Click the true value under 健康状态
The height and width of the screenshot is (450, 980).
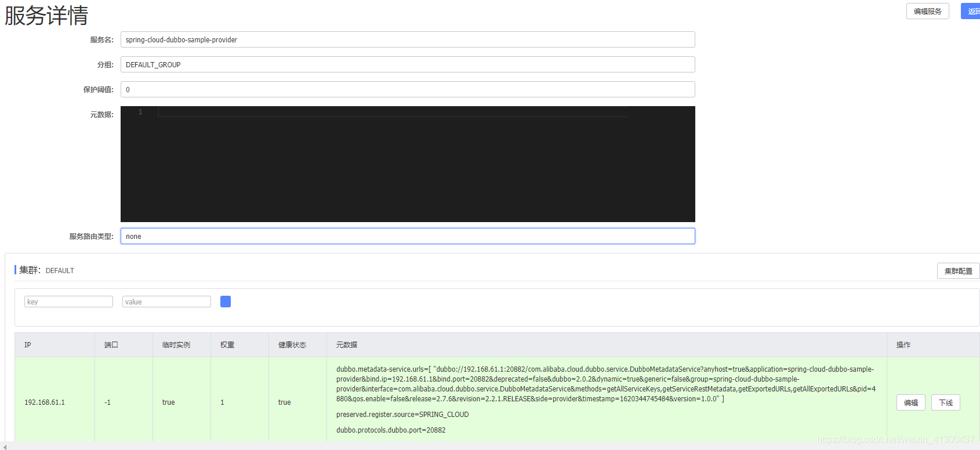click(284, 402)
